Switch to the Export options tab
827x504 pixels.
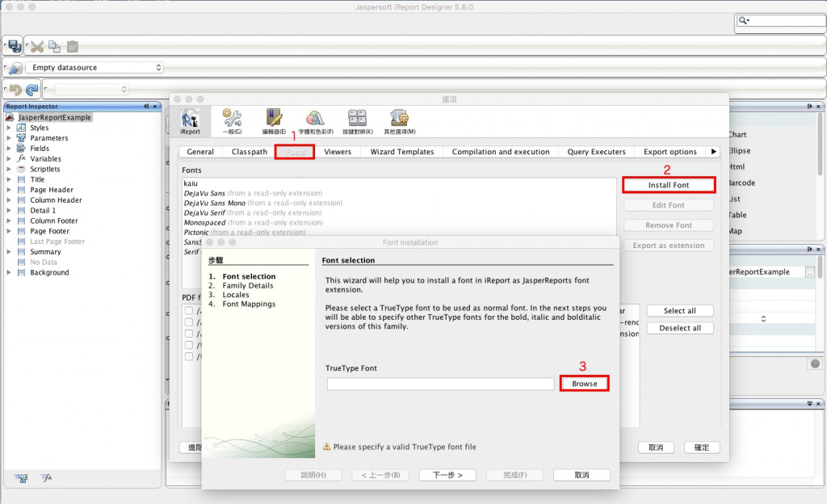670,152
